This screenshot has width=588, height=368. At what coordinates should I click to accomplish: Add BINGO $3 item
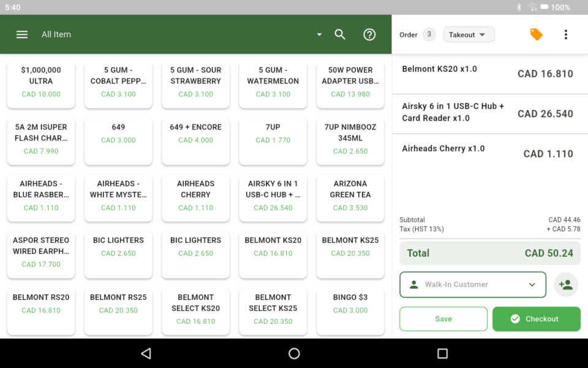pyautogui.click(x=350, y=312)
